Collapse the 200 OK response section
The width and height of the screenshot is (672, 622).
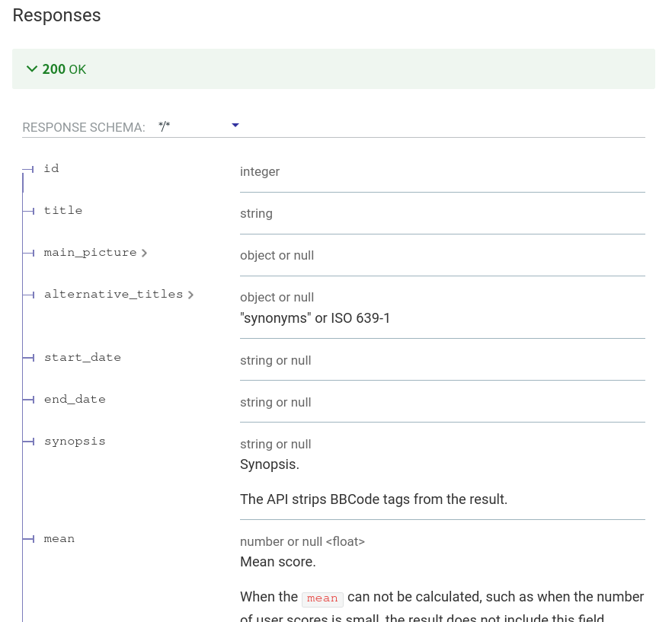[x=334, y=69]
